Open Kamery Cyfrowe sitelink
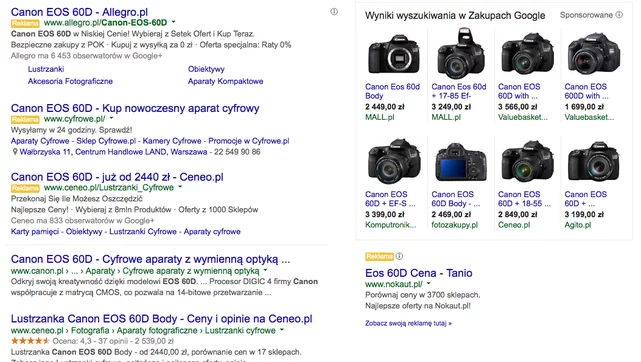The image size is (641, 362). (172, 141)
